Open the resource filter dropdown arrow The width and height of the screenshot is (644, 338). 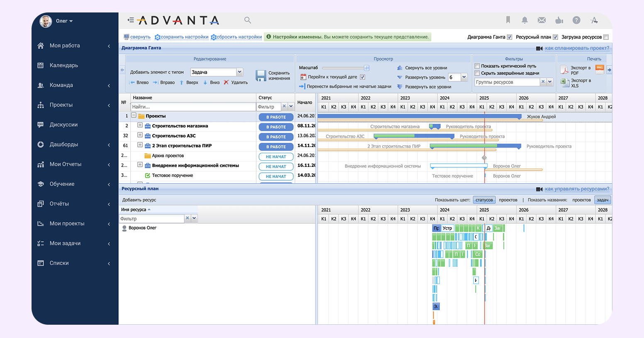[194, 218]
